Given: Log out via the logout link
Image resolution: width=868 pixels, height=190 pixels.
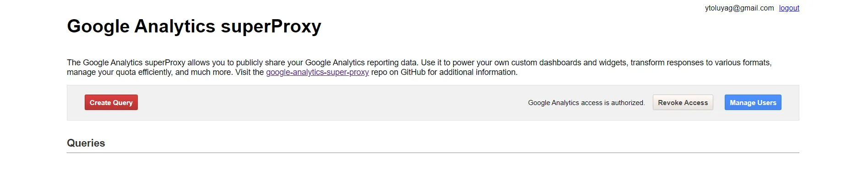Looking at the screenshot, I should pos(789,8).
